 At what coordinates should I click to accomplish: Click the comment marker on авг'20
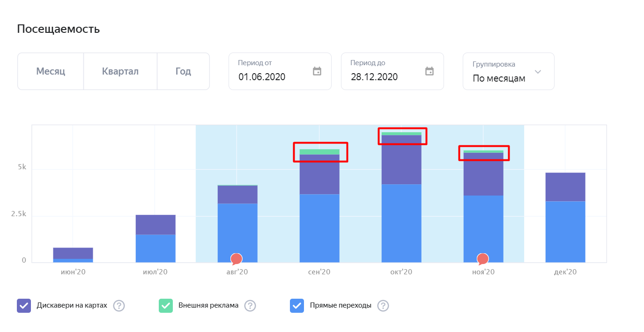tap(237, 258)
